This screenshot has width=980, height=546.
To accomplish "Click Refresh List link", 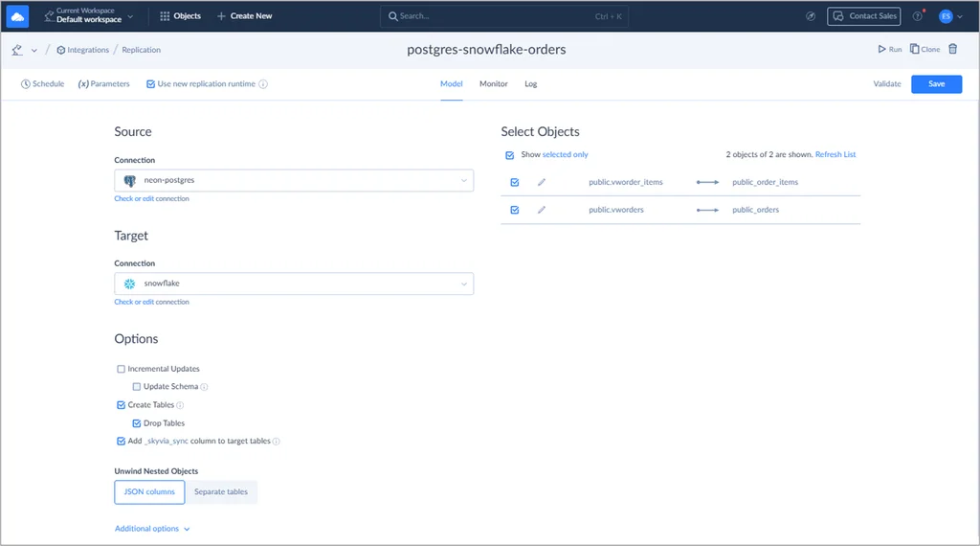I will 835,154.
